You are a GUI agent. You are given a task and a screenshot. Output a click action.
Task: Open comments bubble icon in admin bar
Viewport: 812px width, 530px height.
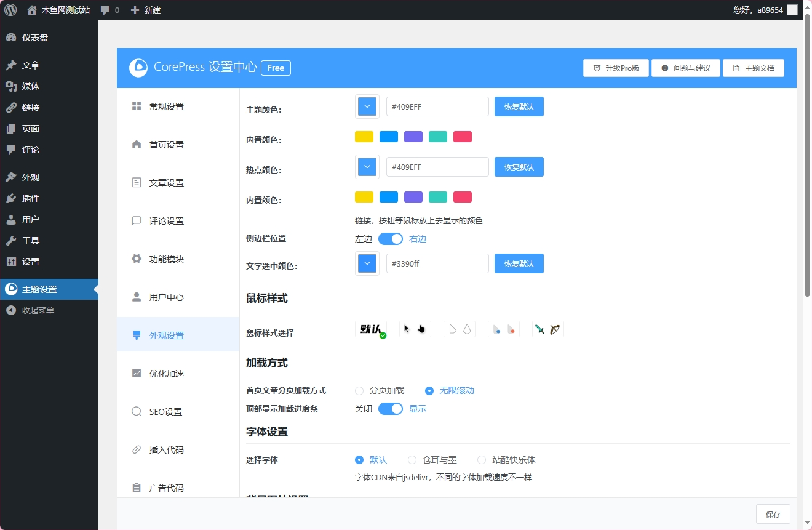pos(105,10)
